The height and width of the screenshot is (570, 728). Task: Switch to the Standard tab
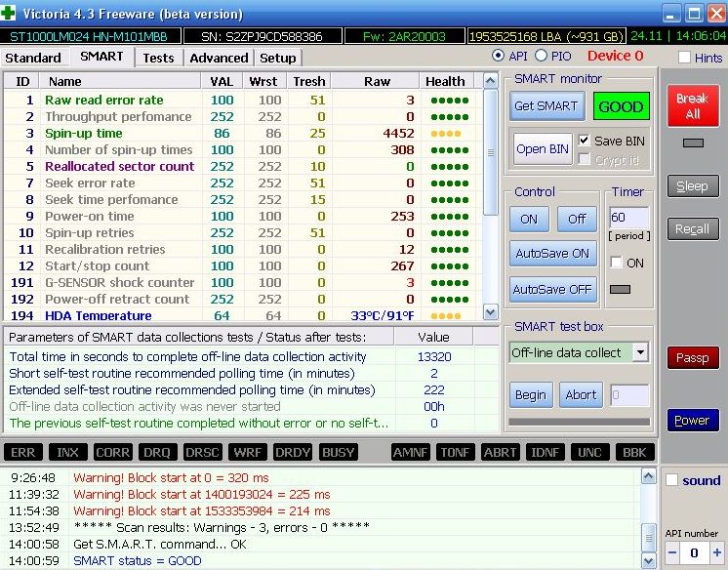coord(33,58)
